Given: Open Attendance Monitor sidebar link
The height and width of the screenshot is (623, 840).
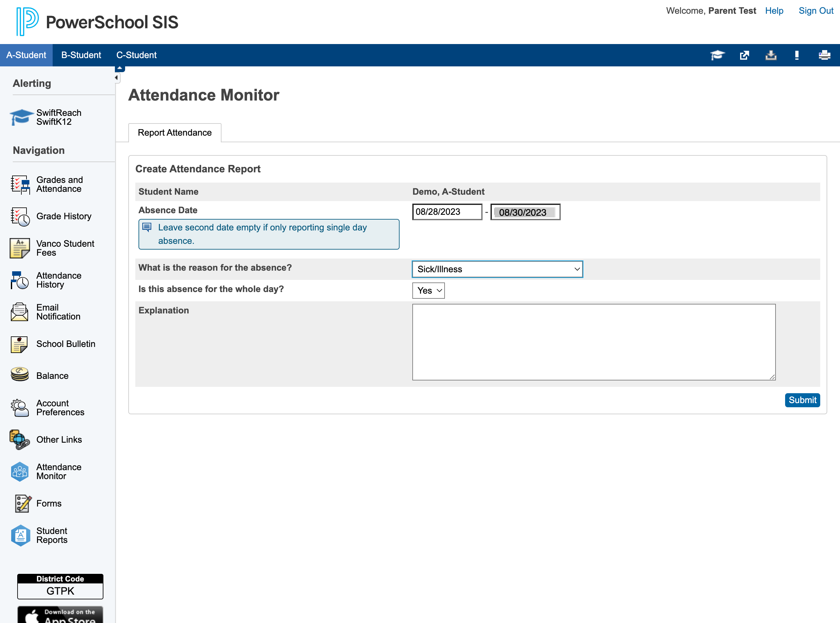Looking at the screenshot, I should click(59, 472).
